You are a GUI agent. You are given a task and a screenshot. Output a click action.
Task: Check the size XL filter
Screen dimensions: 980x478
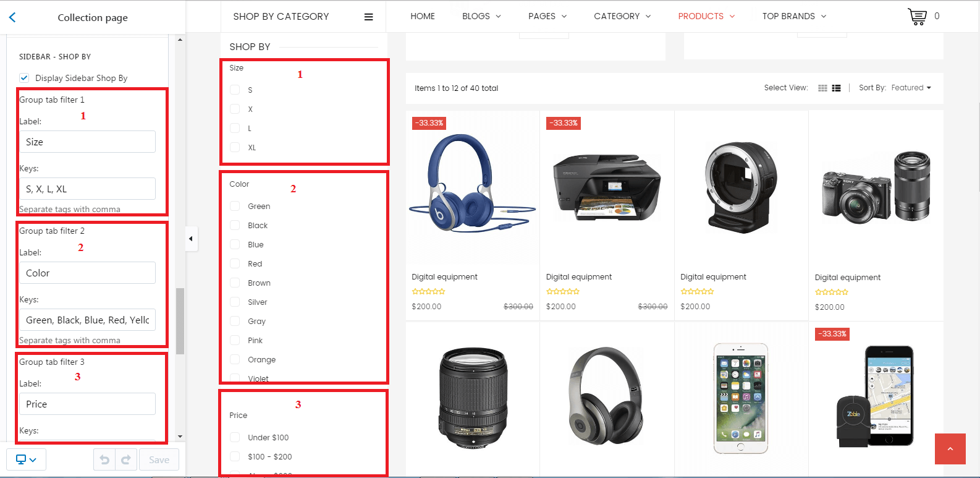pos(235,147)
